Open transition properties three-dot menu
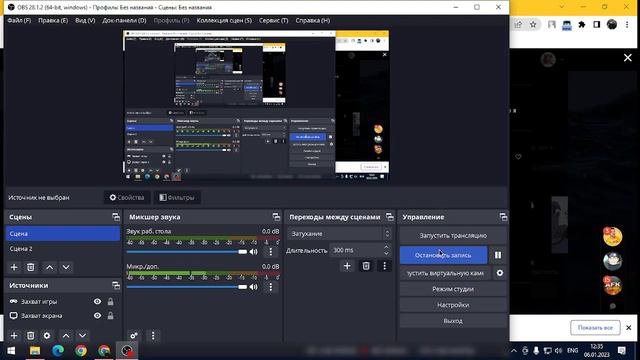The width and height of the screenshot is (640, 360). click(384, 266)
